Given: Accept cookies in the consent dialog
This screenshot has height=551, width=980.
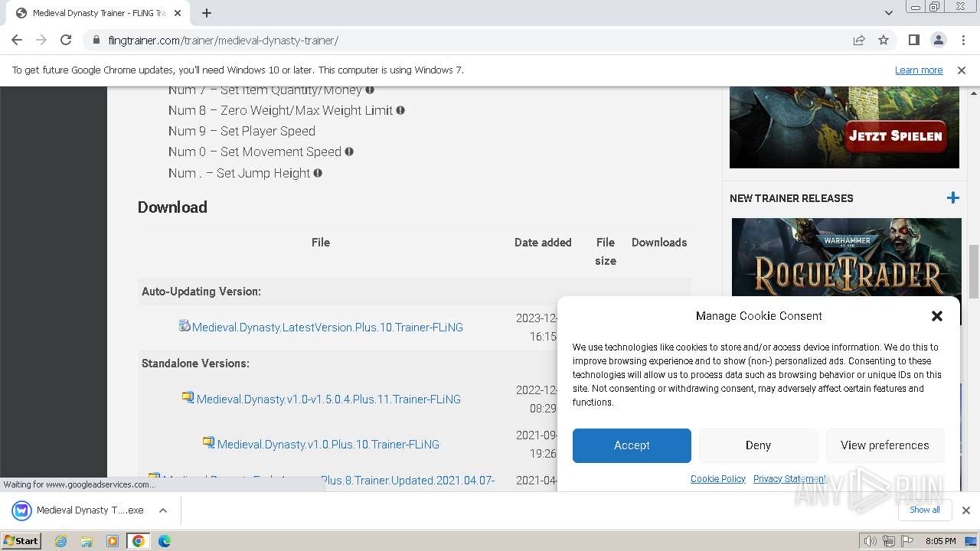Looking at the screenshot, I should (x=632, y=445).
